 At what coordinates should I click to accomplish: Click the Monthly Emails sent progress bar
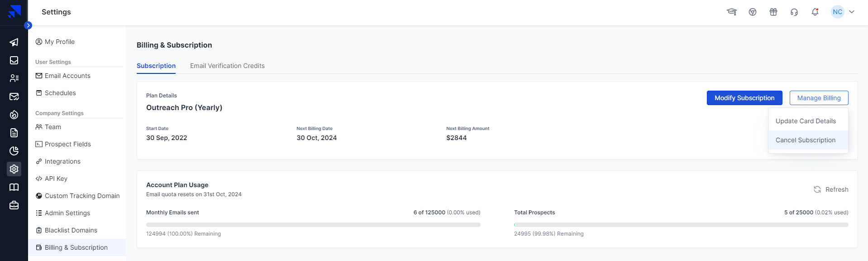tap(313, 225)
